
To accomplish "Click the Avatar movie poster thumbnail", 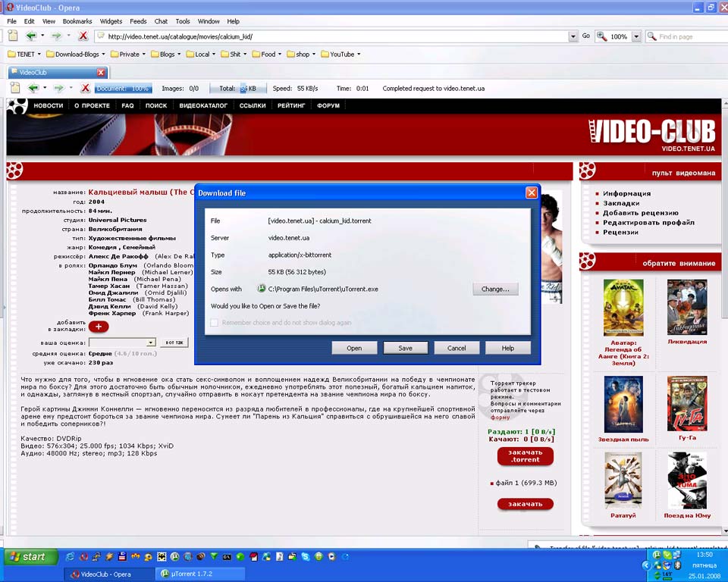I will (x=623, y=307).
